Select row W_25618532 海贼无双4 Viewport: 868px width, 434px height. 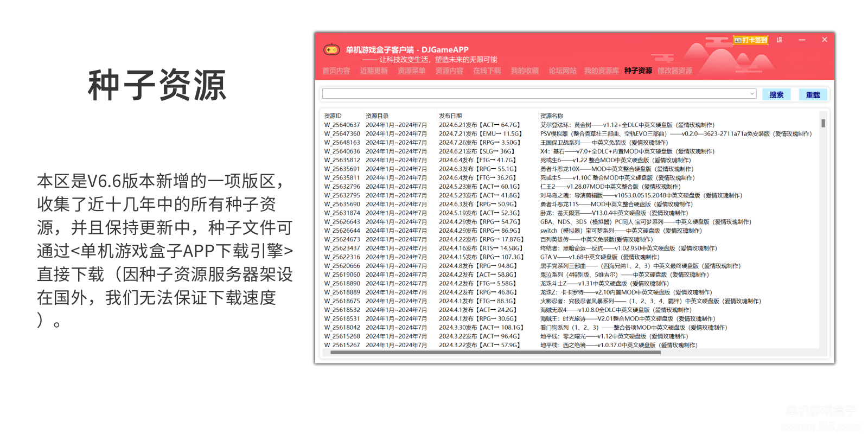(571, 310)
